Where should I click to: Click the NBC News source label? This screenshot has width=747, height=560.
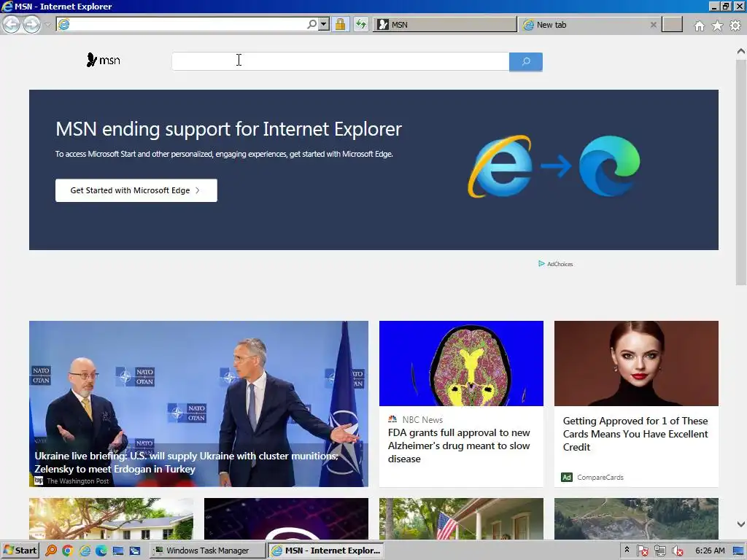point(422,419)
